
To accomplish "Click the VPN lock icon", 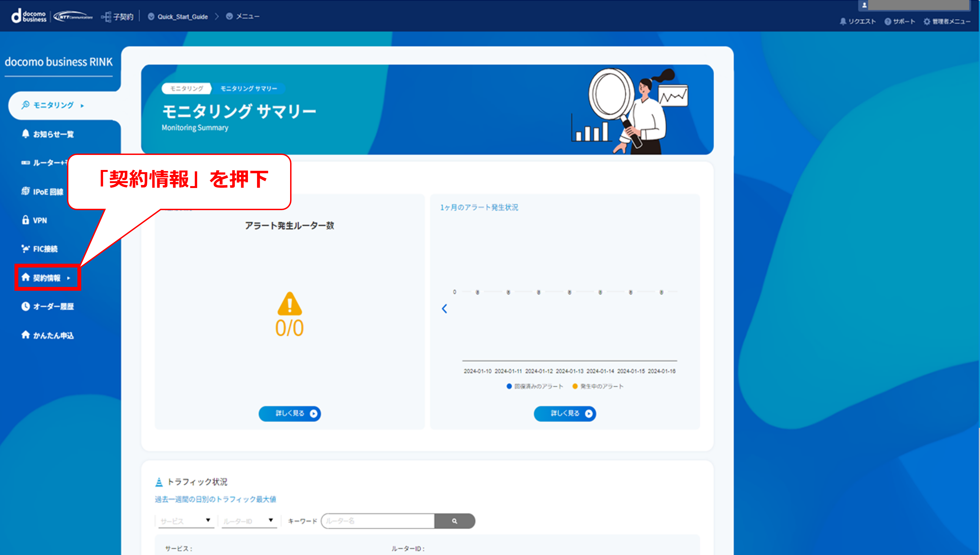I will click(x=25, y=220).
